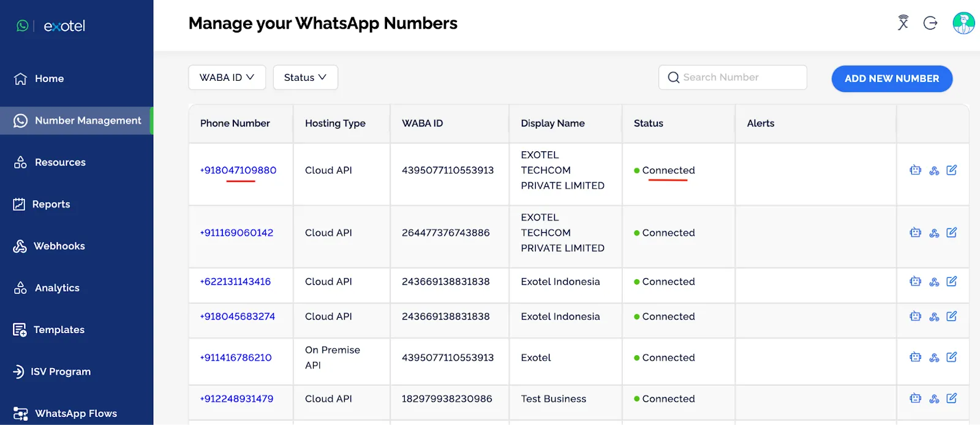
Task: Click the logout icon in header
Action: (930, 23)
